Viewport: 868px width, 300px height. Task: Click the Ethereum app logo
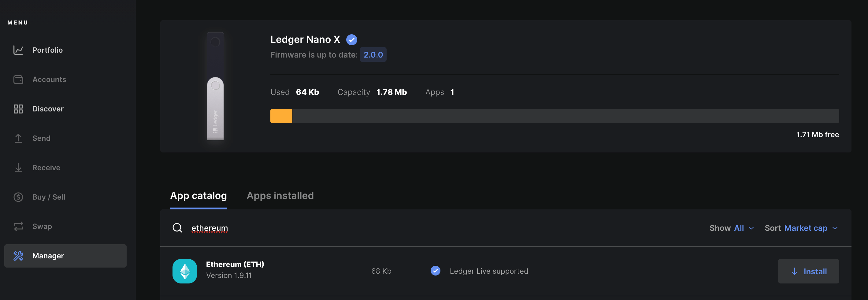185,271
